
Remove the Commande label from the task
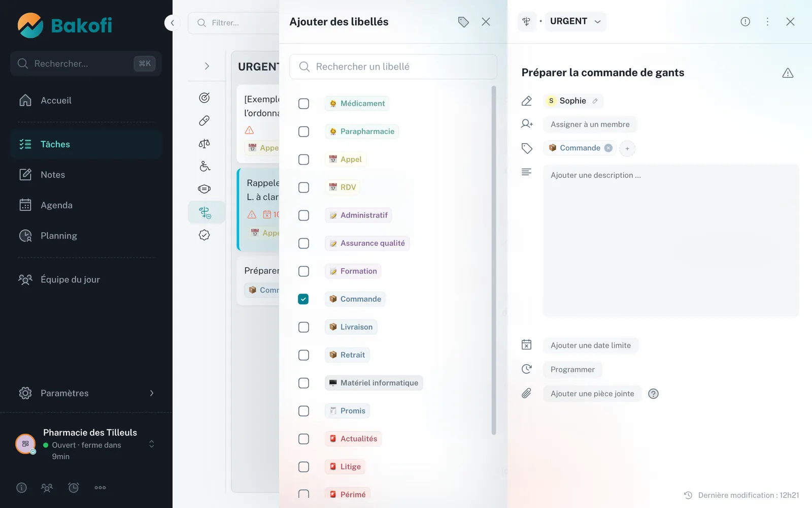[x=608, y=148]
